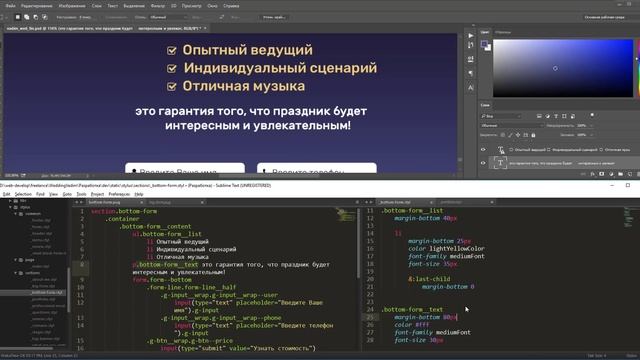The width and height of the screenshot is (640, 360).
Task: Open Sublime Text Preferences menu
Action: (x=119, y=194)
